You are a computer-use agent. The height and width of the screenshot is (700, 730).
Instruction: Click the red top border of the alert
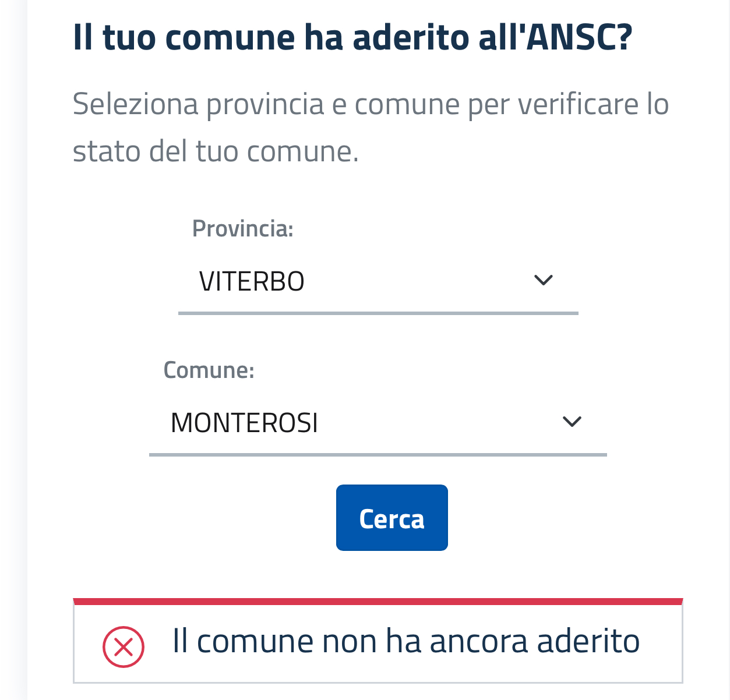point(378,601)
